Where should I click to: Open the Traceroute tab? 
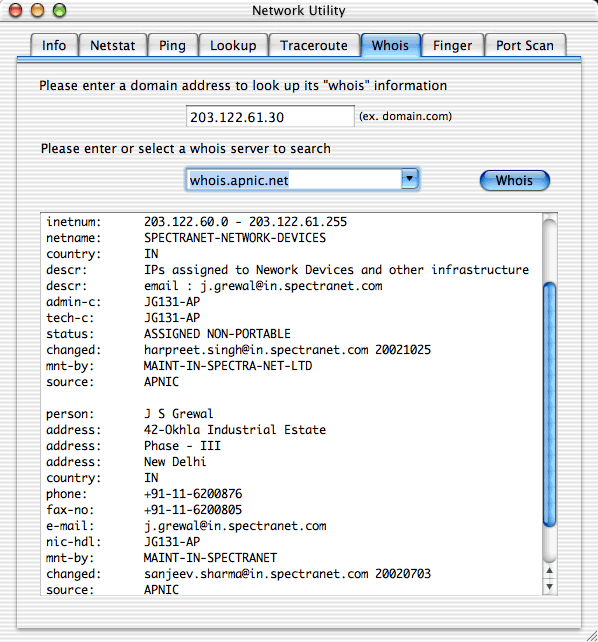click(x=314, y=45)
